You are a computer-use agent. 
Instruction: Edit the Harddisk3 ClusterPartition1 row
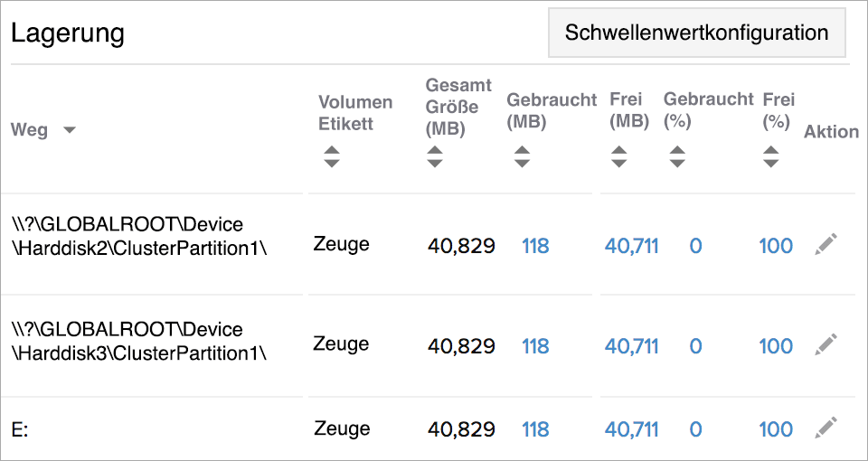(826, 344)
